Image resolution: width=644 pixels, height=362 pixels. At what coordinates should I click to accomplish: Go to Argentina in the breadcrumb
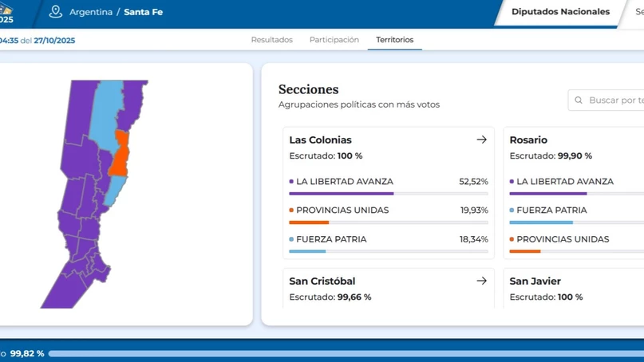coord(90,13)
